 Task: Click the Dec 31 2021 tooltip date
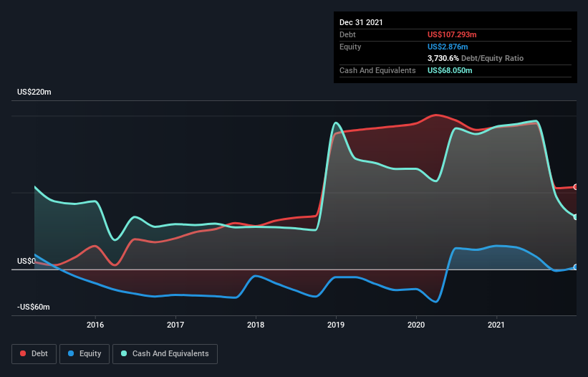coord(361,22)
